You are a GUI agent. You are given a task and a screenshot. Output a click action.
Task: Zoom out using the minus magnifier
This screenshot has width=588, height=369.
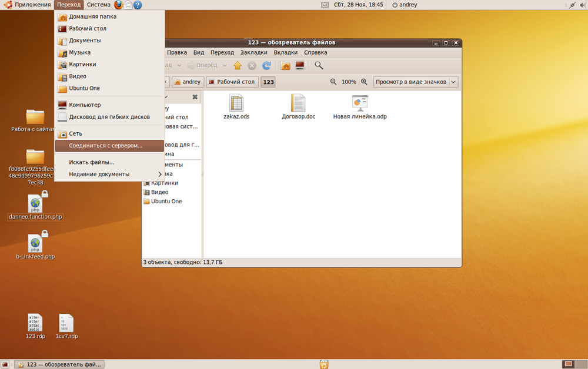pos(333,82)
